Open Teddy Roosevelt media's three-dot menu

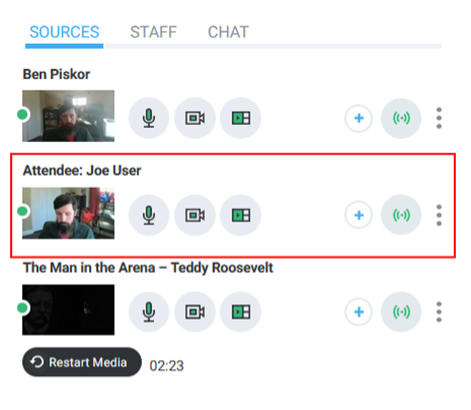439,312
